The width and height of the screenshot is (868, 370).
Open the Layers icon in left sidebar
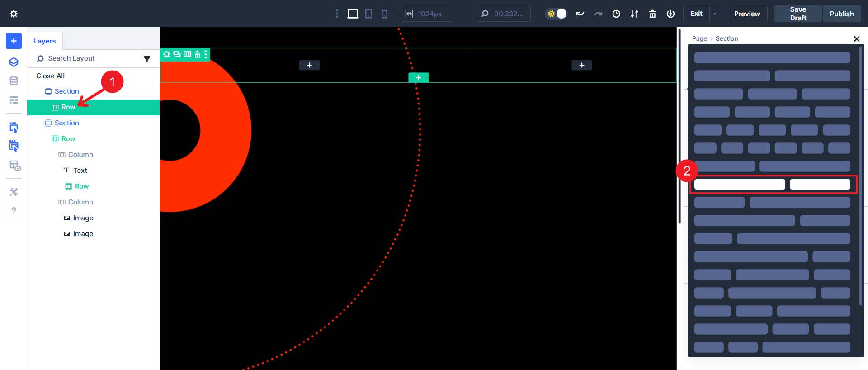tap(14, 62)
